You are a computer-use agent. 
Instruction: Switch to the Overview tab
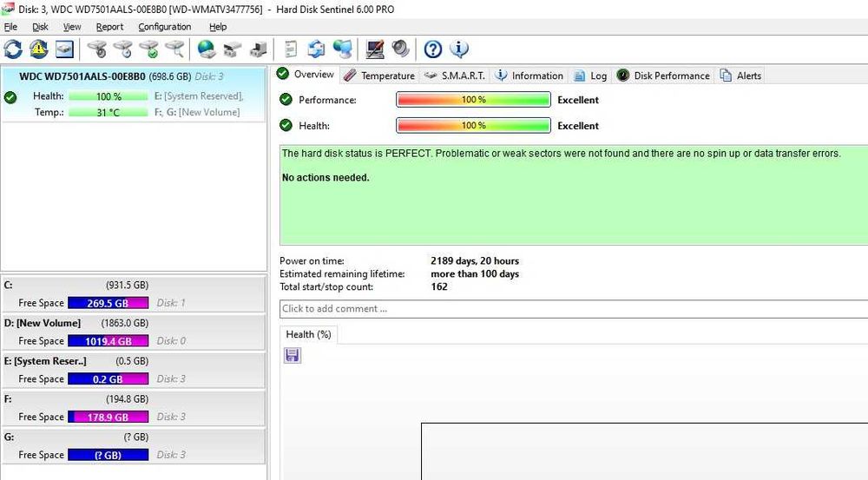click(x=306, y=74)
